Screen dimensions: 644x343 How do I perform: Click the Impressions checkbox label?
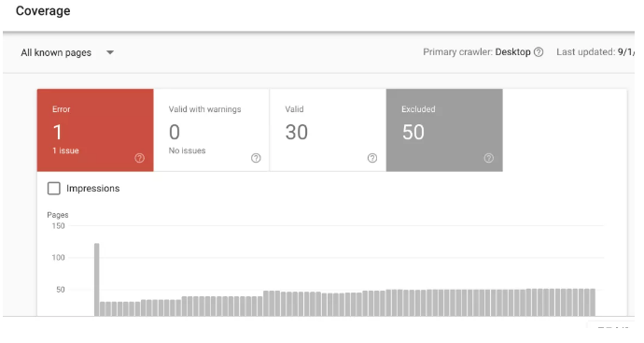(92, 189)
